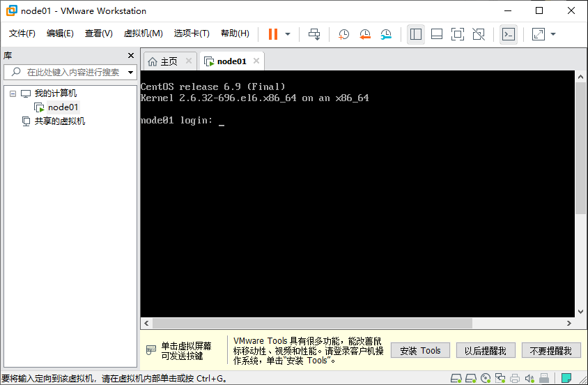Viewport: 588px width, 385px height.
Task: Switch to the 主页 tab
Action: [x=169, y=61]
